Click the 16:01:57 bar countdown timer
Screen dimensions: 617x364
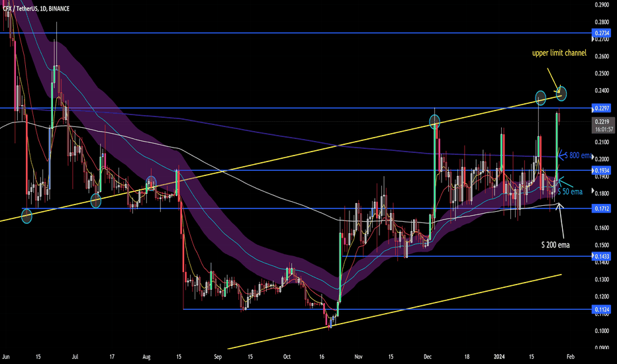pos(604,129)
